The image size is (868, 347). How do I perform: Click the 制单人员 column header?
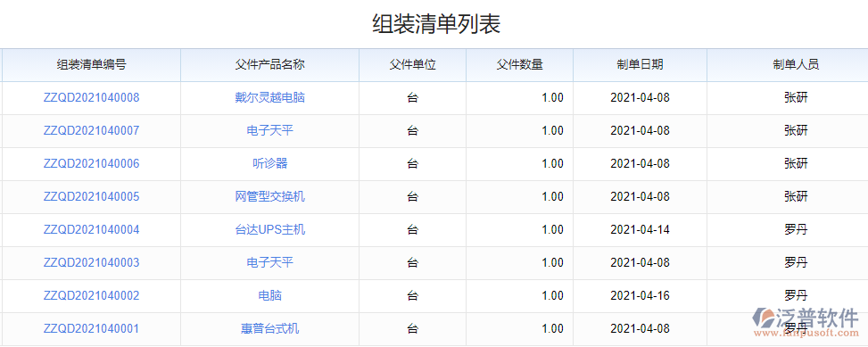pos(796,65)
